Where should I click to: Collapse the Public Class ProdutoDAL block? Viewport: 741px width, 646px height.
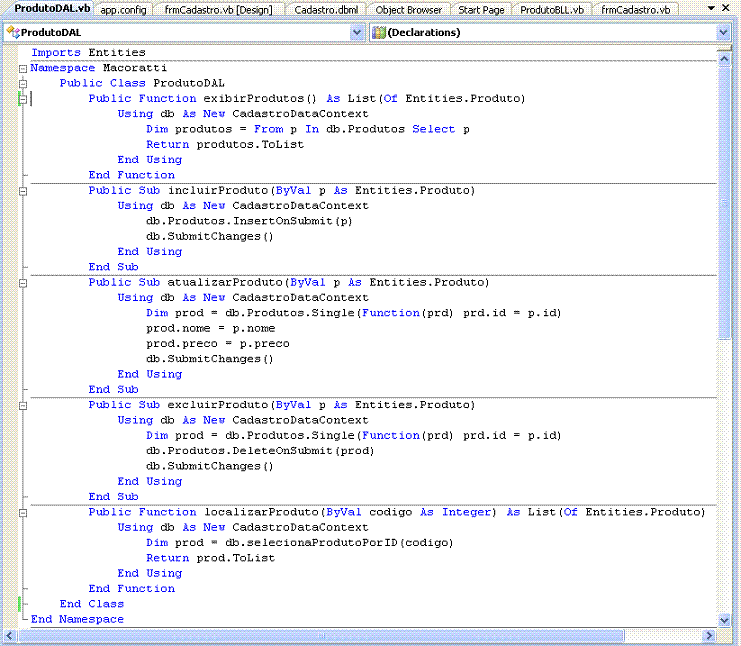23,84
